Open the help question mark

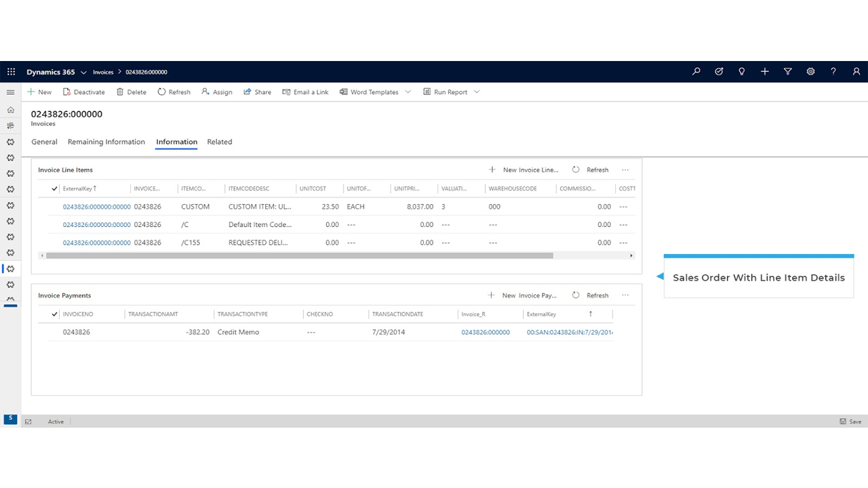pyautogui.click(x=833, y=72)
